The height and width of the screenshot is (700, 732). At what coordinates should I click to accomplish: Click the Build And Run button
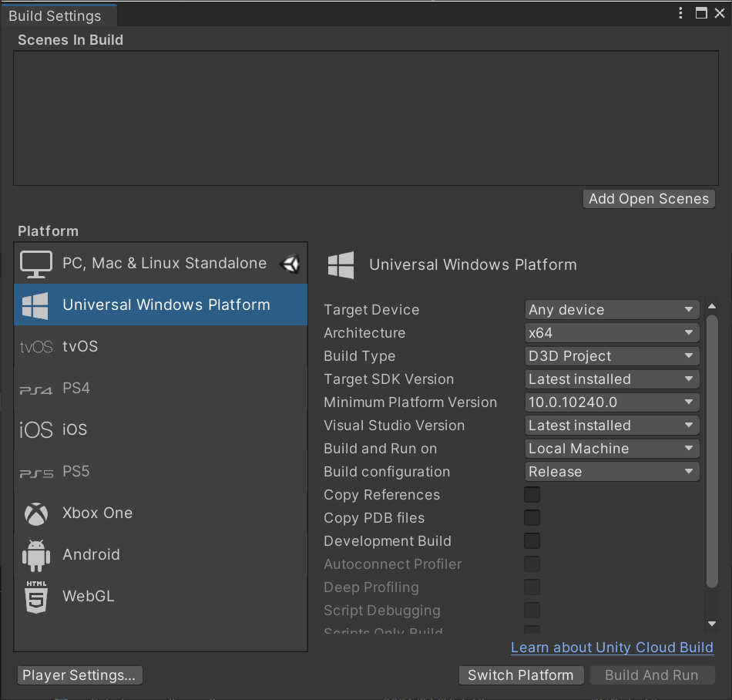click(x=652, y=675)
